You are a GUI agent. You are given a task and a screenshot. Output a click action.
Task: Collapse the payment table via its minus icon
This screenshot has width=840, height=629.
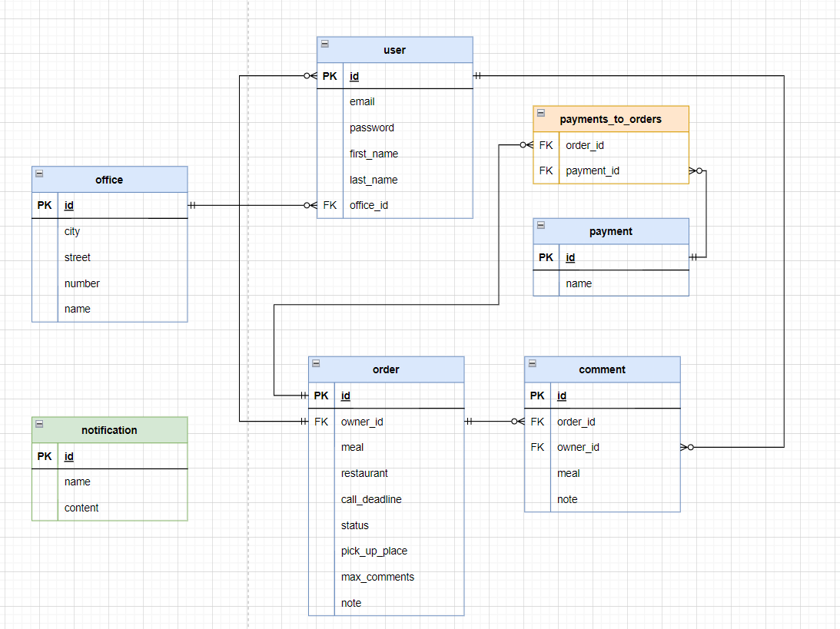tap(540, 226)
